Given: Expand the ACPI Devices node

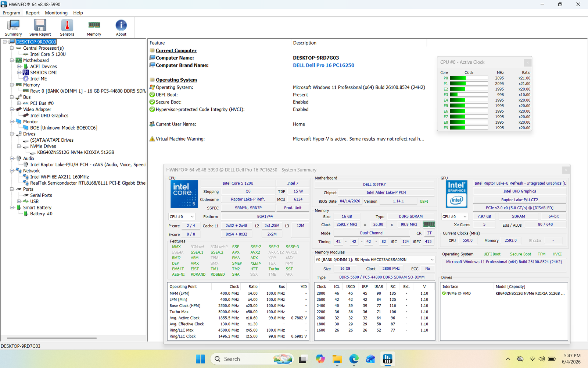Looking at the screenshot, I should pos(19,67).
